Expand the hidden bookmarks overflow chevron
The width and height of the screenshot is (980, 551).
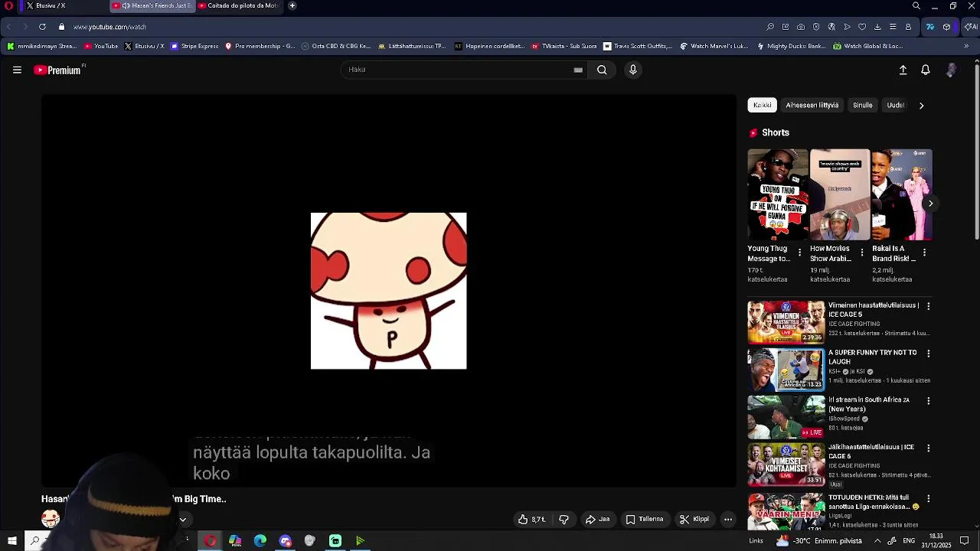[x=966, y=46]
